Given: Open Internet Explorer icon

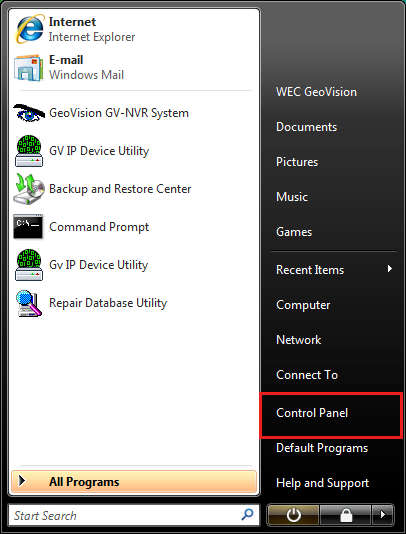Looking at the screenshot, I should tap(29, 29).
